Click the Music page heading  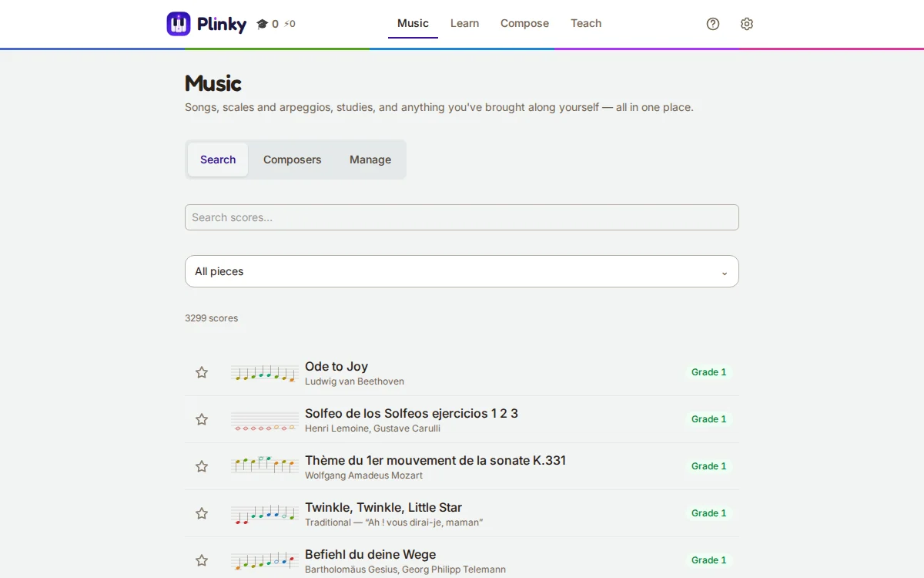(213, 83)
